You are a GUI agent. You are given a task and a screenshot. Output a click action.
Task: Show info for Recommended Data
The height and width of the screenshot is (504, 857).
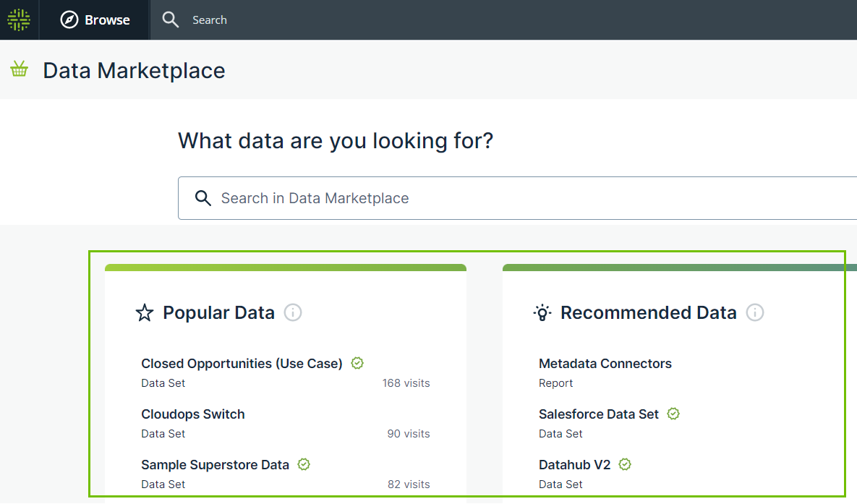pos(755,312)
